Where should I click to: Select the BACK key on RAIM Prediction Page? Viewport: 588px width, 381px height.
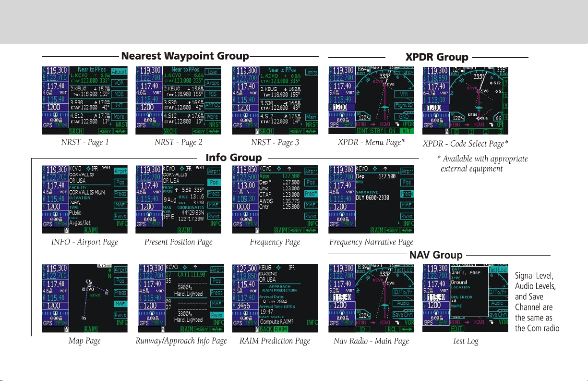click(x=266, y=329)
